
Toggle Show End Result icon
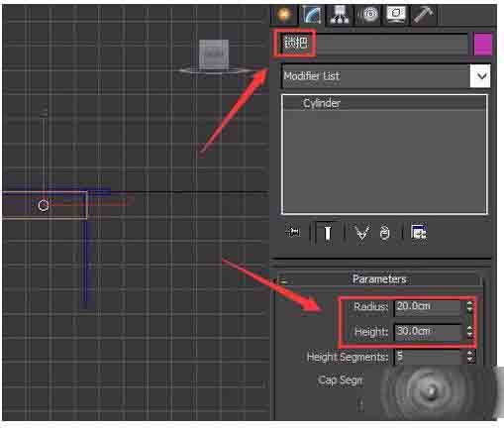click(327, 233)
